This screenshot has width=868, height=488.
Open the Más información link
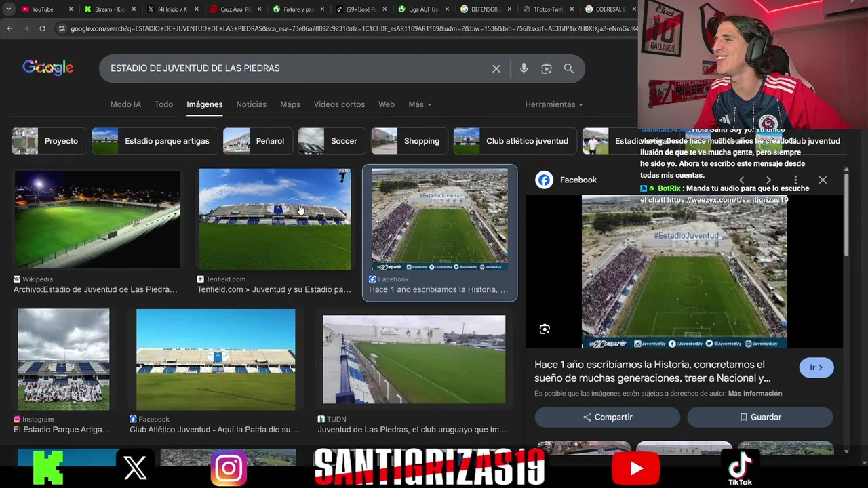coord(755,393)
